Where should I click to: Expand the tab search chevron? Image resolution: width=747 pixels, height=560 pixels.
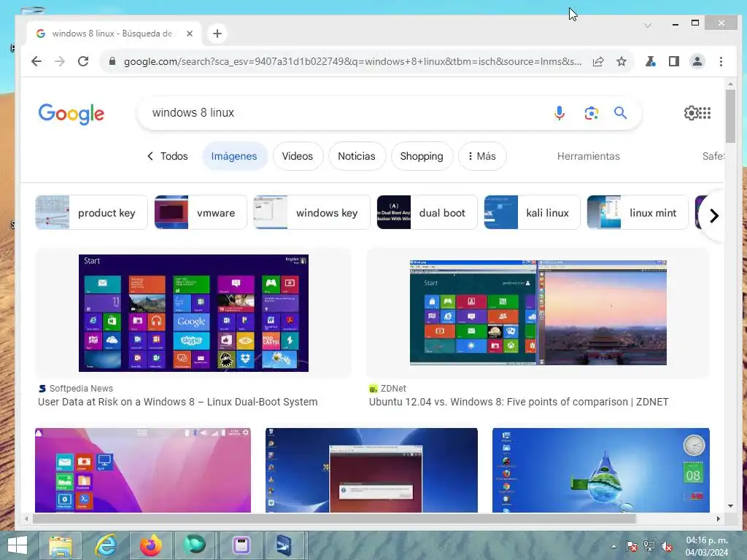click(x=648, y=26)
